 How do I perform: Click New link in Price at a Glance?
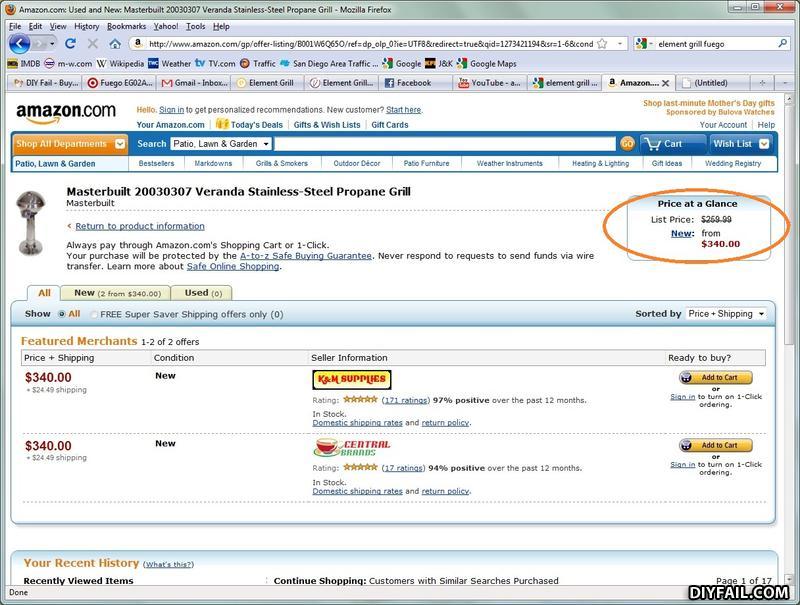click(682, 233)
